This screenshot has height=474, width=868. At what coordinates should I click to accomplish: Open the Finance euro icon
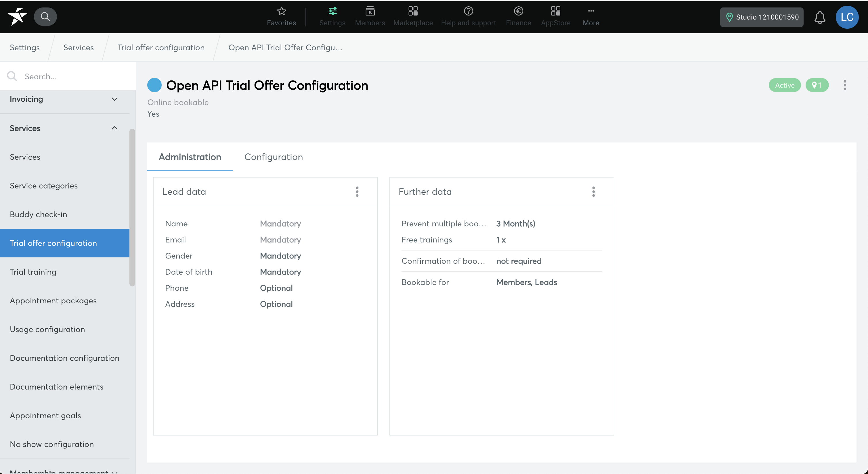coord(518,11)
